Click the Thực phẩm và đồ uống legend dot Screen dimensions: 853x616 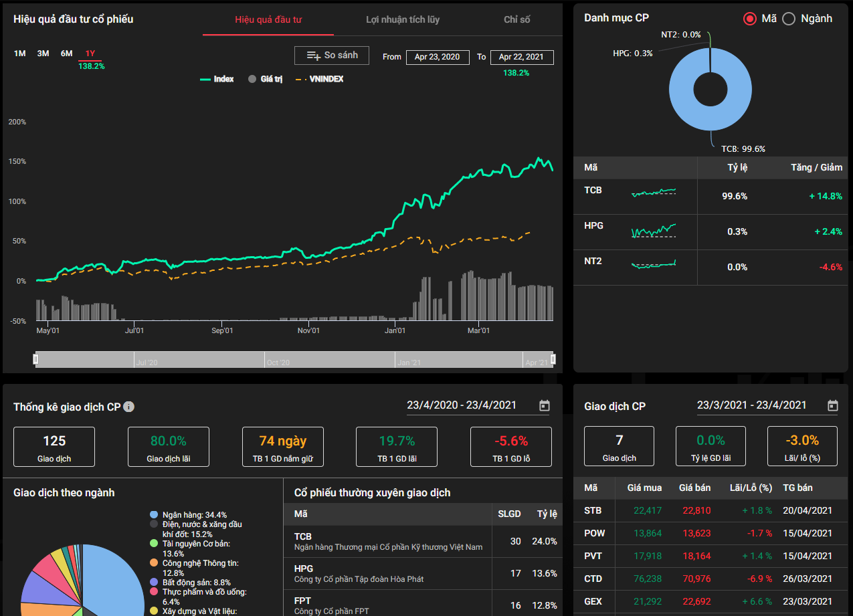click(x=154, y=592)
